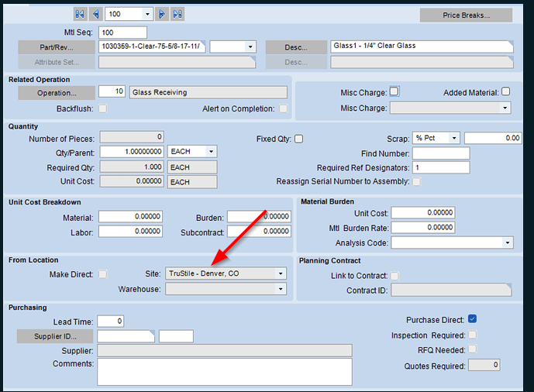Viewport: 534px width, 392px height.
Task: Tick the first Misc Charge checkbox
Action: tap(394, 91)
